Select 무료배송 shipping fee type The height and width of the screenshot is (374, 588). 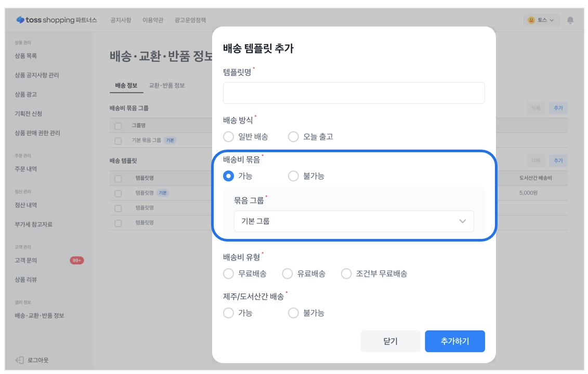tap(229, 274)
